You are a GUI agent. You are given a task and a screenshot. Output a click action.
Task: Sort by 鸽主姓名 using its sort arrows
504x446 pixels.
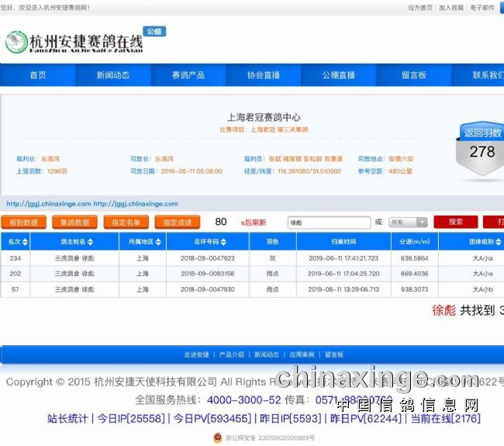[90, 242]
